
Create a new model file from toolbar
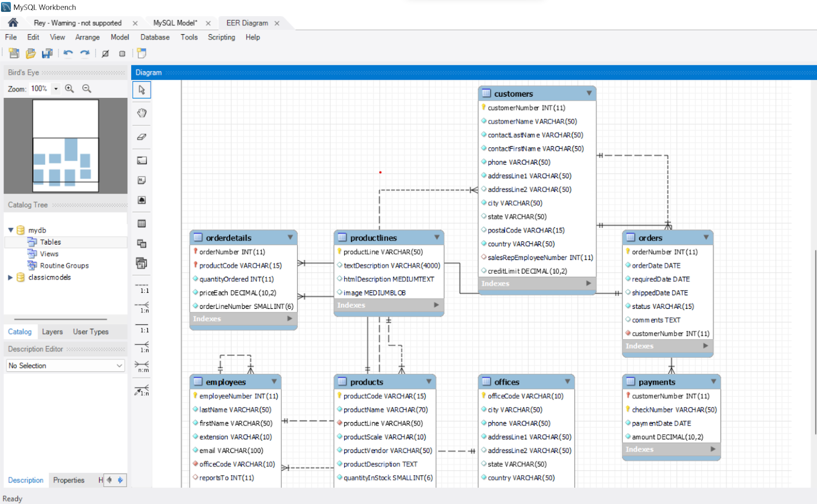pyautogui.click(x=14, y=53)
